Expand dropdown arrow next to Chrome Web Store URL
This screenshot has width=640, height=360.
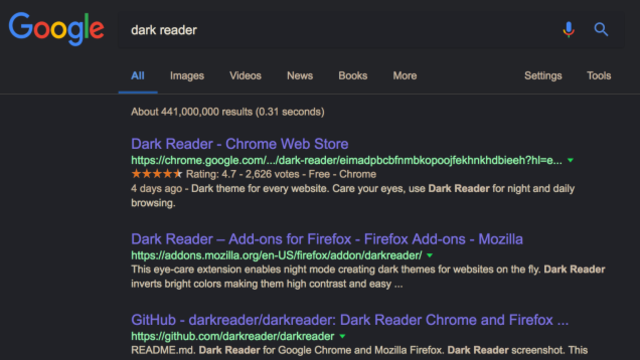[570, 160]
